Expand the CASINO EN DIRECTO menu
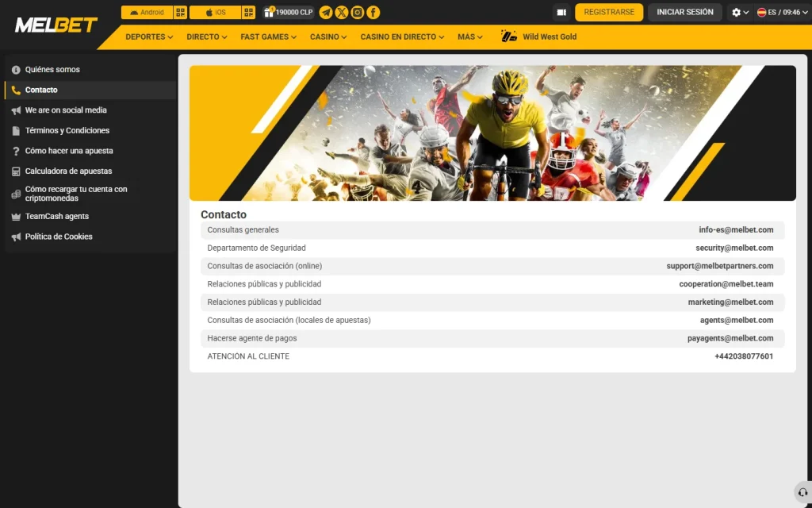812x508 pixels. [x=402, y=37]
